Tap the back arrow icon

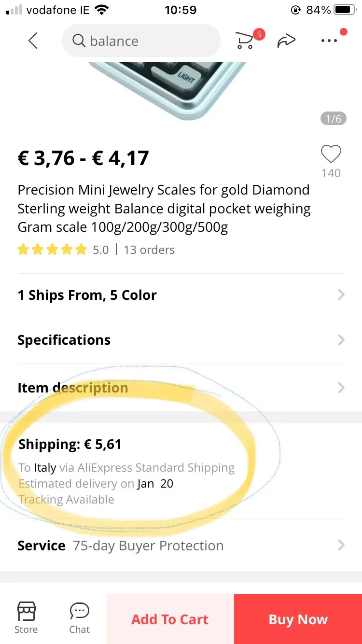pyautogui.click(x=33, y=41)
